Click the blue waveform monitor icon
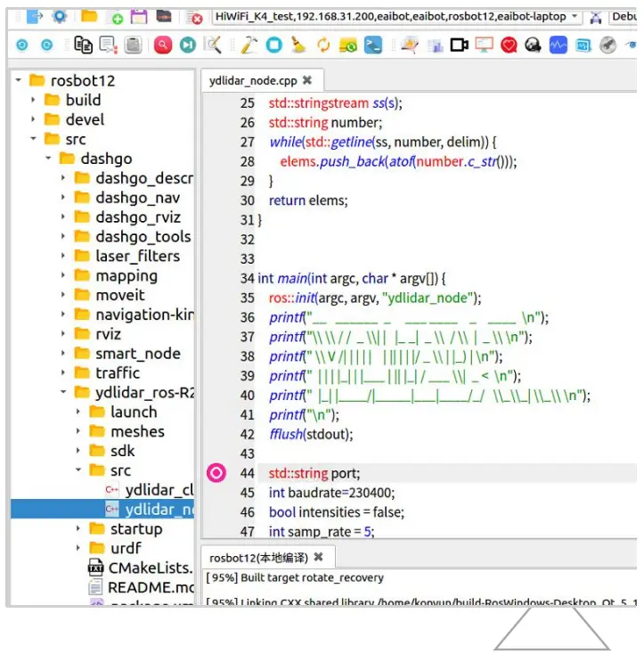This screenshot has height=654, width=644. 558,45
